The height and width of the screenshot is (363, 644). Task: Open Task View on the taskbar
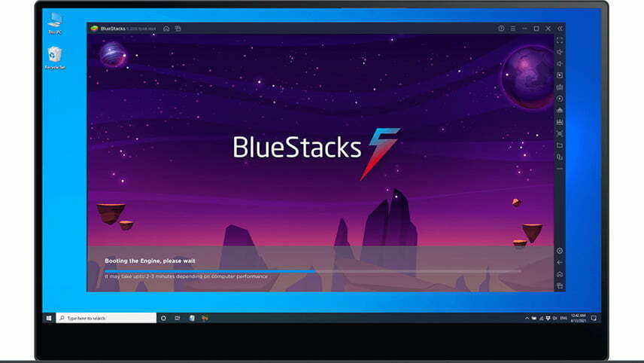coord(178,319)
